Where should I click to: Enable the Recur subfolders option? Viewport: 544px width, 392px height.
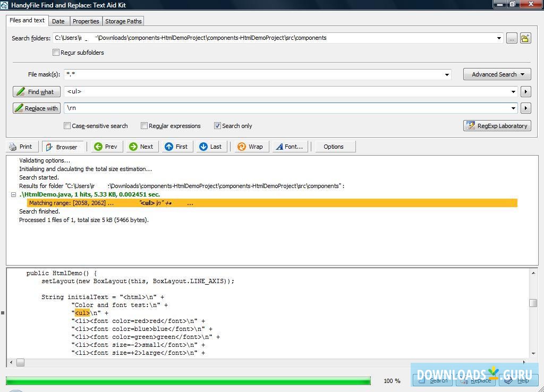coord(56,52)
